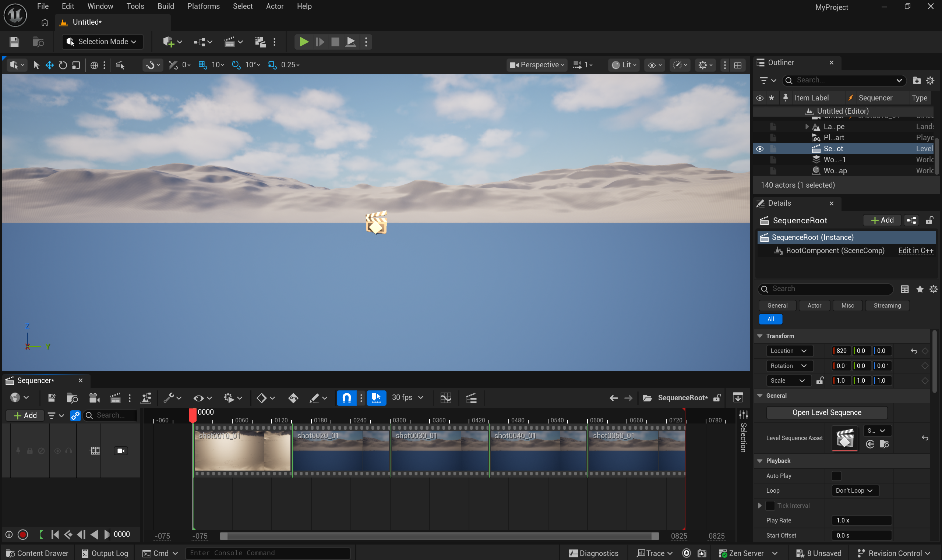
Task: Click Outliner settings gear icon
Action: 930,80
